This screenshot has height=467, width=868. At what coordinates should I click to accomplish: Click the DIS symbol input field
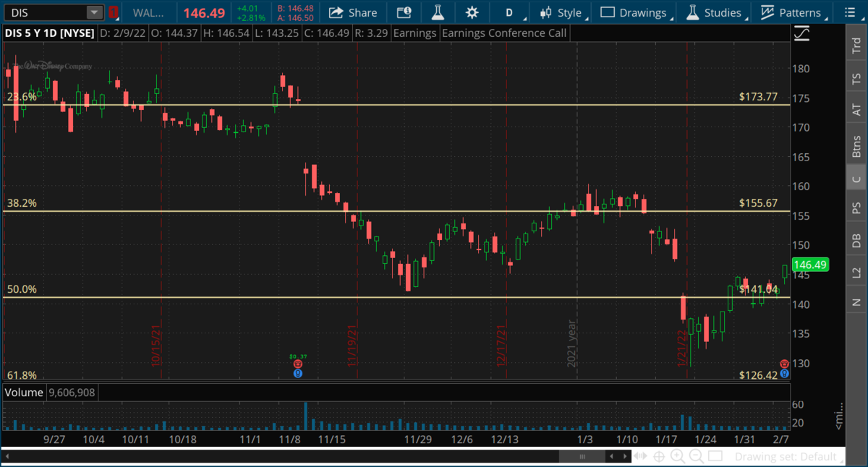(x=45, y=12)
